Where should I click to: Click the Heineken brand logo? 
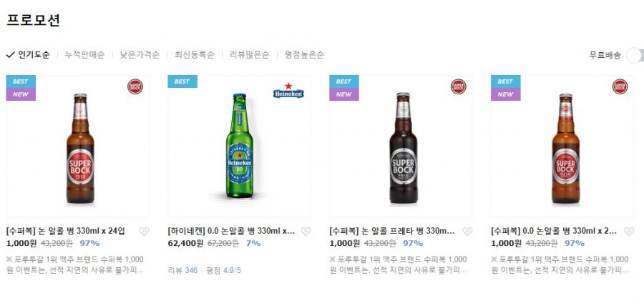tap(288, 91)
